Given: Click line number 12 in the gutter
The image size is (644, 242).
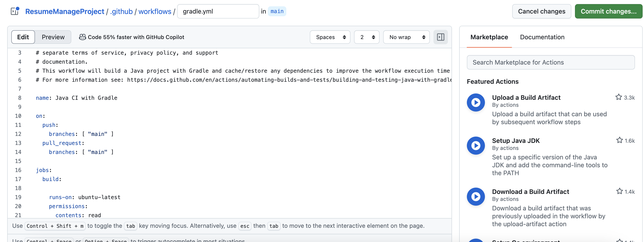Looking at the screenshot, I should (x=18, y=134).
